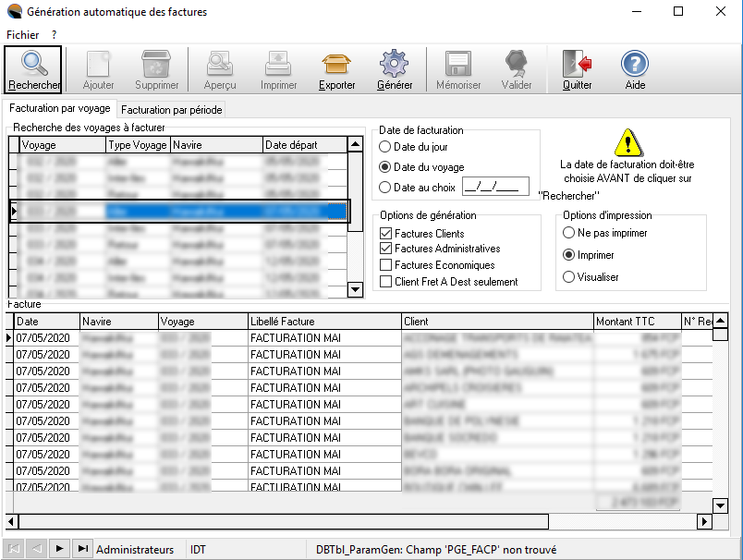Check Client Fret A Dest seulement
Image resolution: width=743 pixels, height=560 pixels.
click(x=386, y=282)
